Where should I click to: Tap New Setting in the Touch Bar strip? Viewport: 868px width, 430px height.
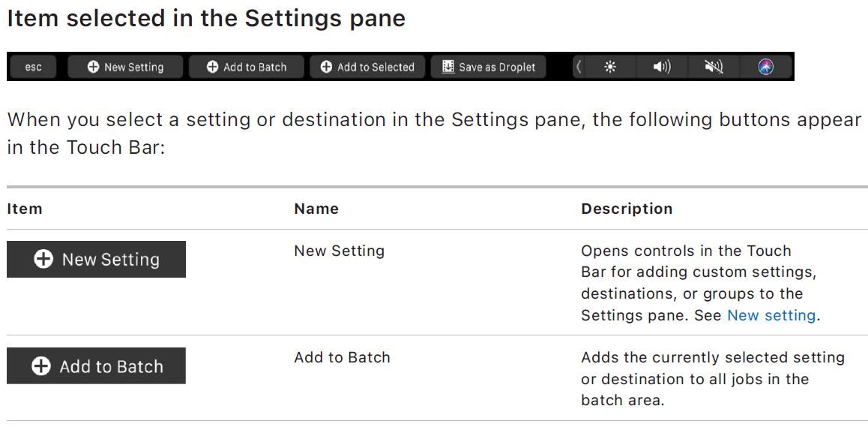click(x=125, y=67)
